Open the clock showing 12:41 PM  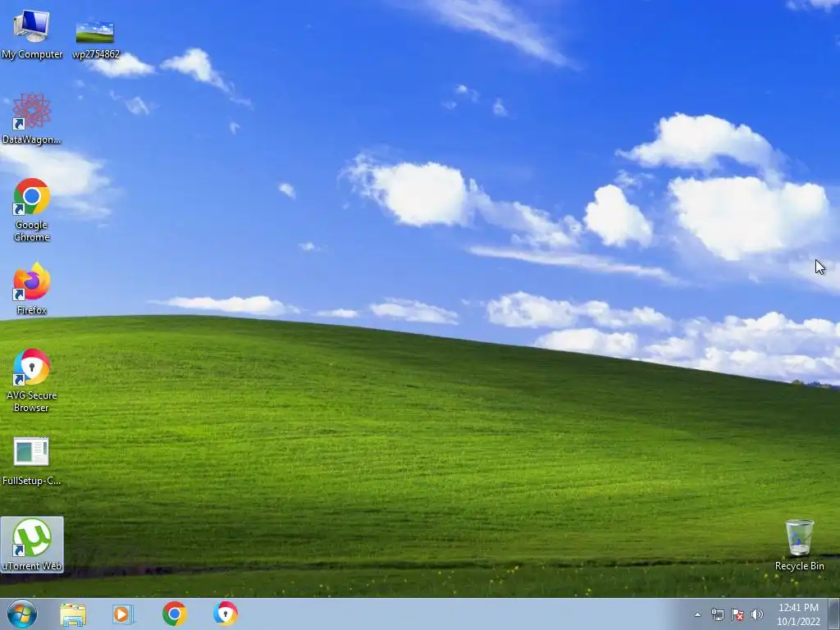tap(798, 614)
